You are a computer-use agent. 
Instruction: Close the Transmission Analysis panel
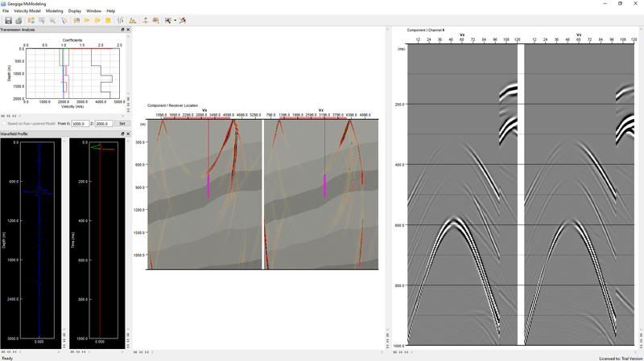point(128,30)
